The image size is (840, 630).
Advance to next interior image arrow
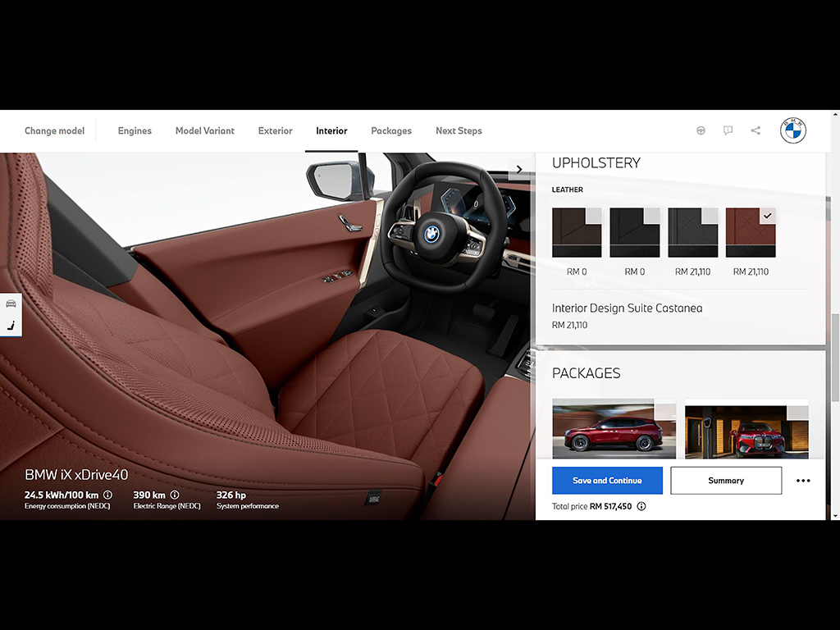click(519, 169)
